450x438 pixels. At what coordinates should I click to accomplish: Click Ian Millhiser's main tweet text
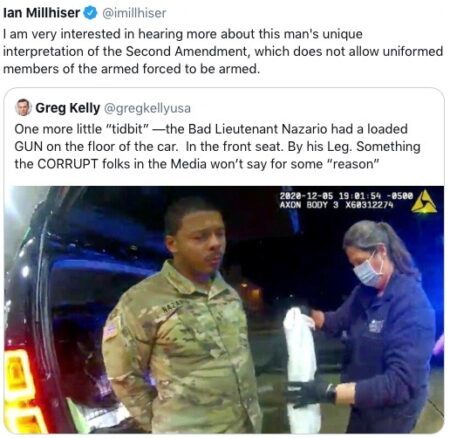click(223, 51)
